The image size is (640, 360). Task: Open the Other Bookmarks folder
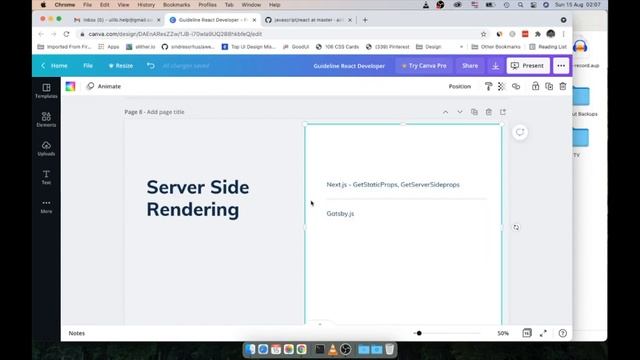tap(496, 47)
